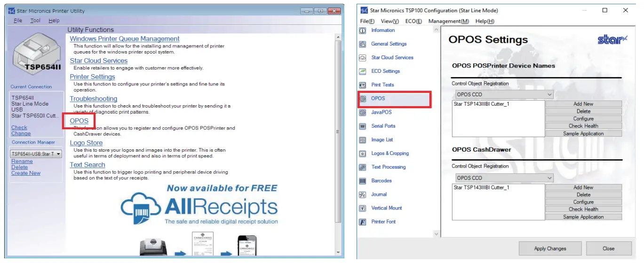The width and height of the screenshot is (644, 263).
Task: Click the ECO Settings sidebar icon
Action: pos(362,71)
